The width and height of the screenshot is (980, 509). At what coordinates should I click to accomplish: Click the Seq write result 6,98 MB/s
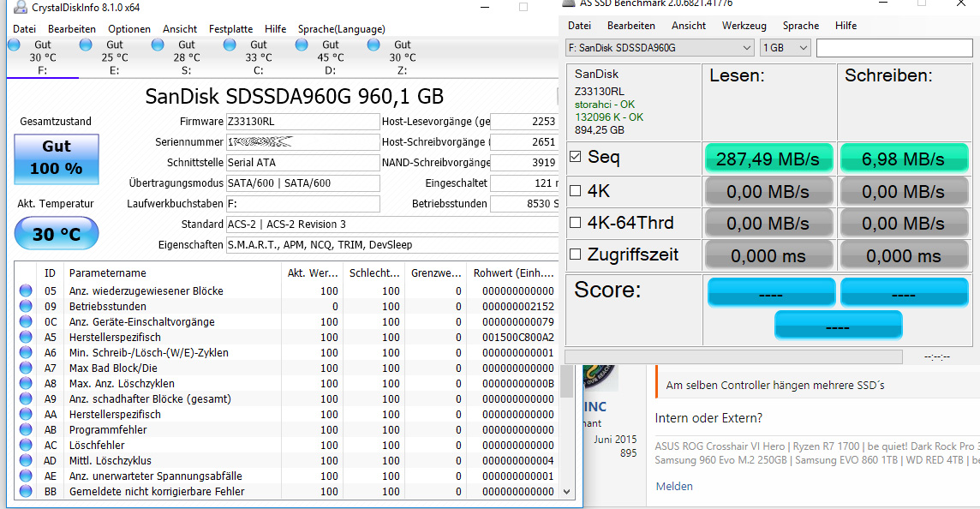[903, 159]
